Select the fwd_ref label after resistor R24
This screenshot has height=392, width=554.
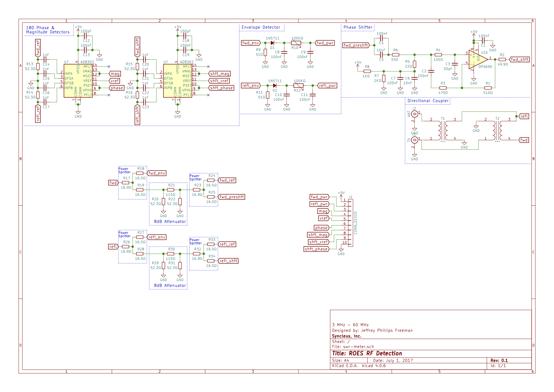(x=227, y=180)
